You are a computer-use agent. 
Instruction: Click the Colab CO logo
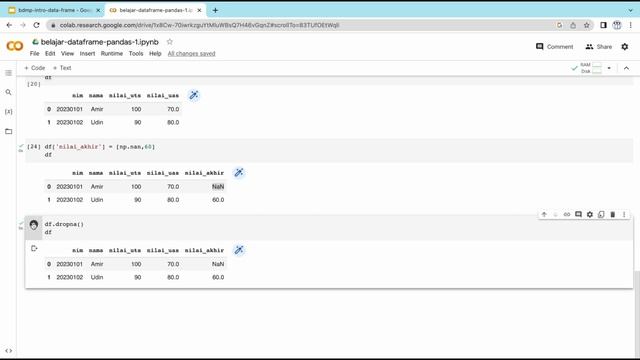pos(15,46)
